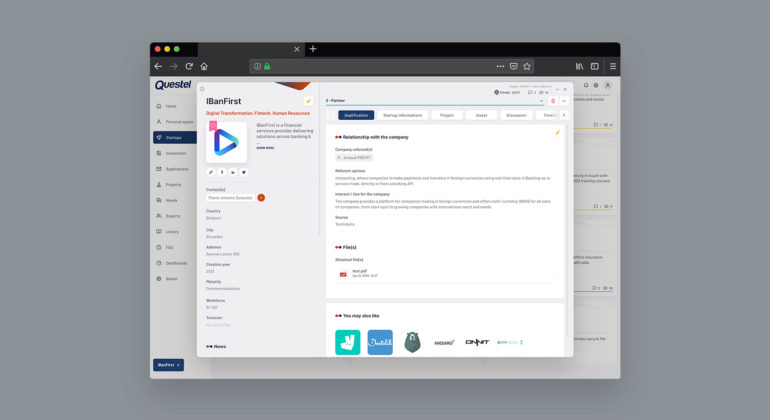
Task: Click Show more under the description
Action: (x=265, y=148)
